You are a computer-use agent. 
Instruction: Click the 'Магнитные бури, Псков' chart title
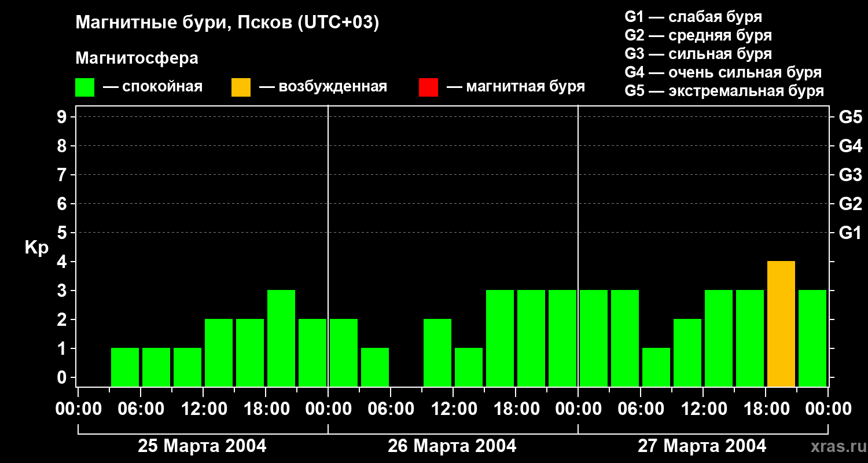227,23
